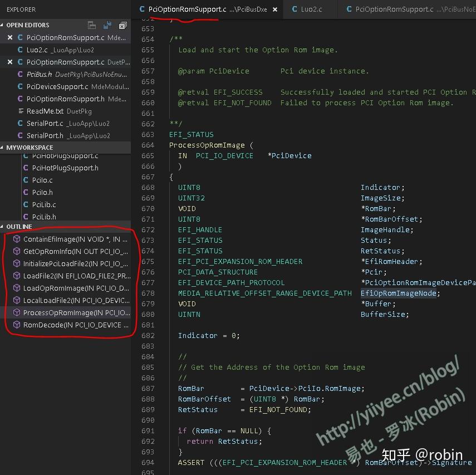Viewport: 476px width, 475px height.
Task: Click the GetOpRomInfo symbol icon in Outline
Action: pos(17,251)
